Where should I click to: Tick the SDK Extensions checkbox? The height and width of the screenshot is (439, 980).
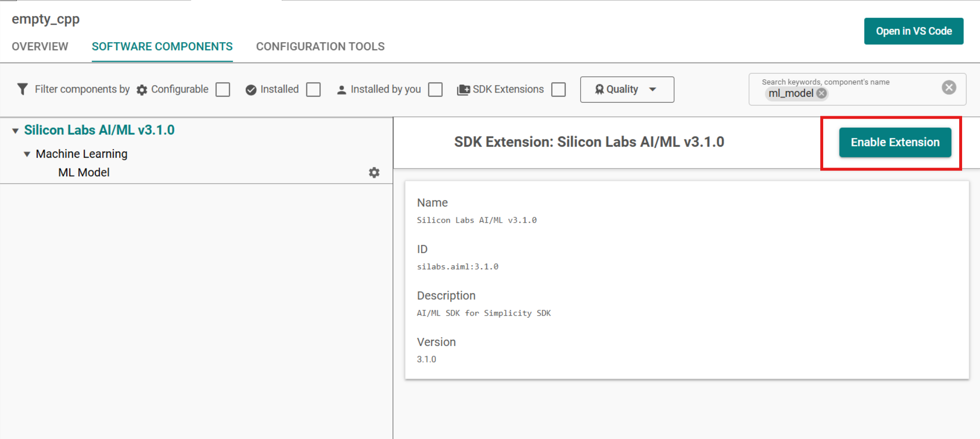coord(558,90)
